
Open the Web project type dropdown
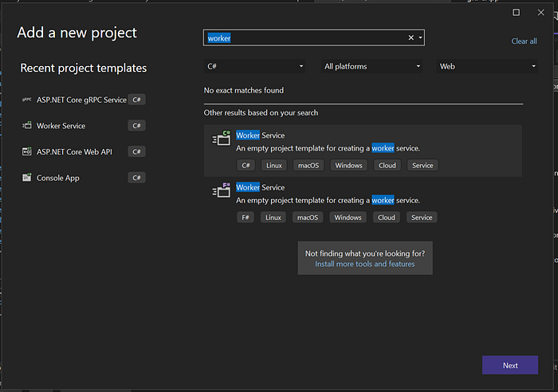coord(487,67)
